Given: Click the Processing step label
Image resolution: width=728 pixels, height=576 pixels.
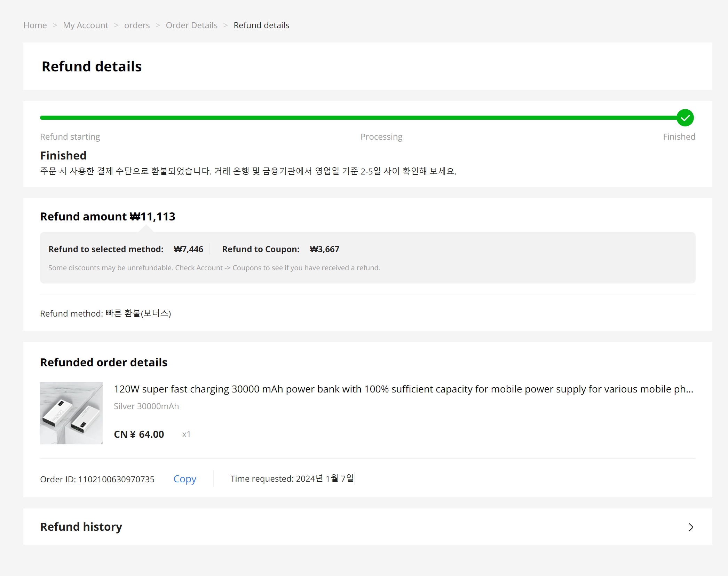Looking at the screenshot, I should click(x=381, y=137).
